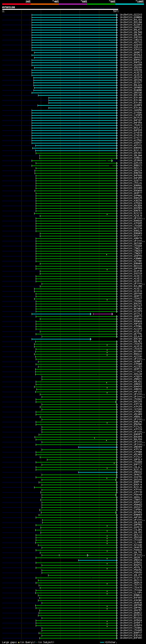Select the UniRef100_C6TGD8 label
The height and width of the screenshot is (644, 146).
pos(131,410)
